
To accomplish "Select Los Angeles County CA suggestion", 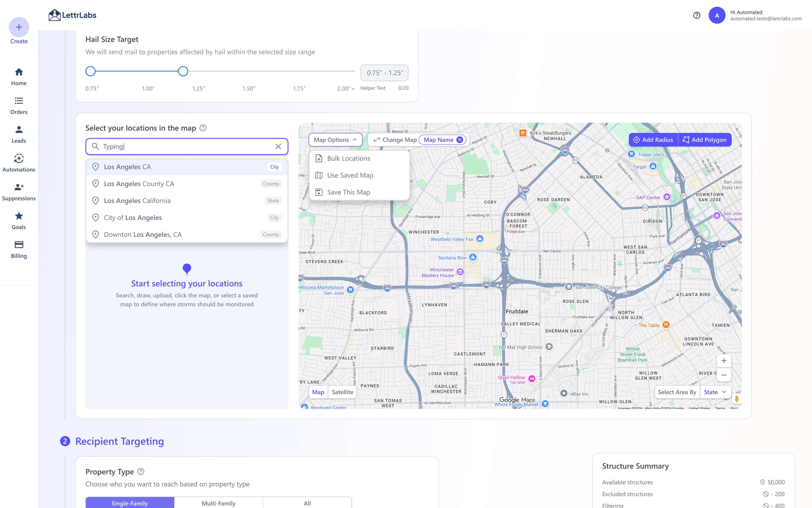I will [187, 184].
